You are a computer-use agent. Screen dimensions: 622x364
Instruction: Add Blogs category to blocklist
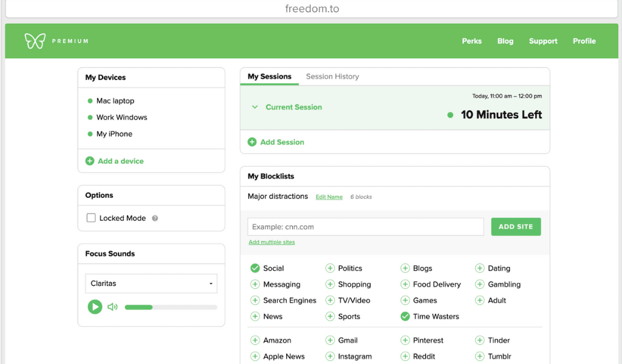[x=405, y=268]
